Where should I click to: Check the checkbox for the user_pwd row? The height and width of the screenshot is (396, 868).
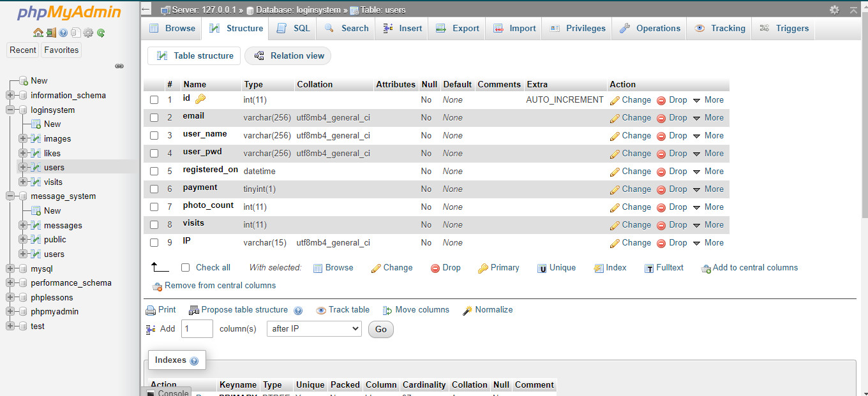click(154, 153)
